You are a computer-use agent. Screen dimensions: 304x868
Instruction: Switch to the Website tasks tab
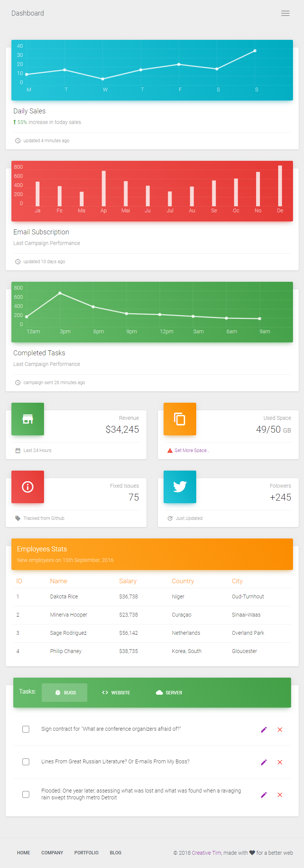[x=116, y=692]
